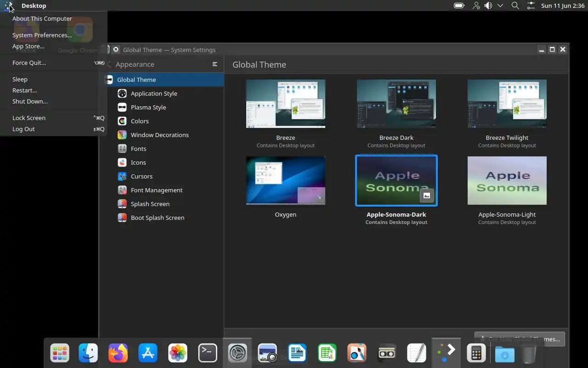Open Application Style settings
588x368 pixels.
click(x=162, y=93)
